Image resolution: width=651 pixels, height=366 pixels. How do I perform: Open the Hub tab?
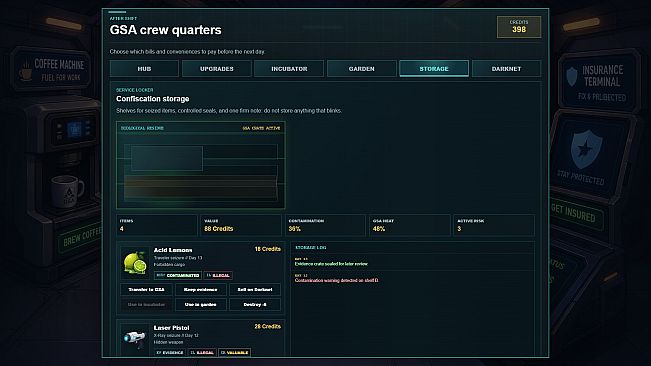(144, 69)
